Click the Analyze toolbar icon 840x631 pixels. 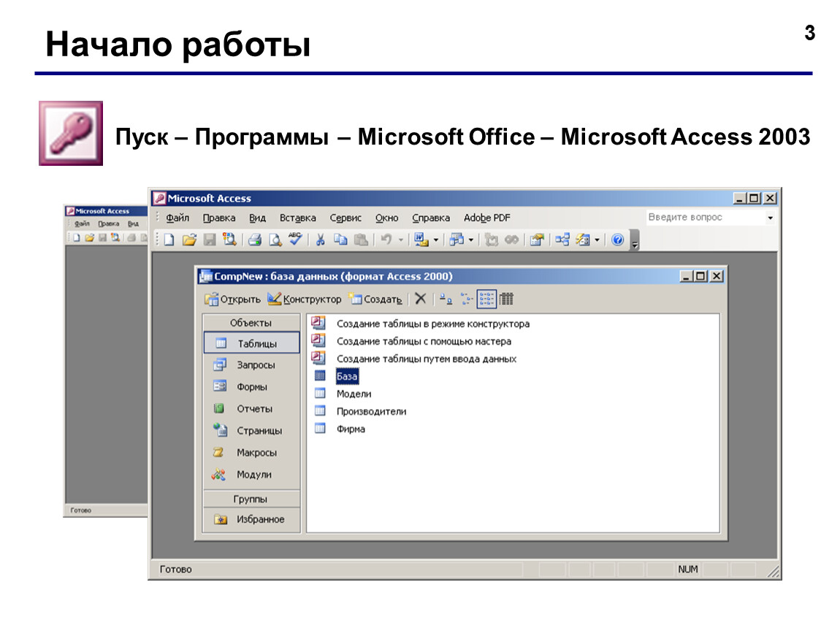click(457, 240)
